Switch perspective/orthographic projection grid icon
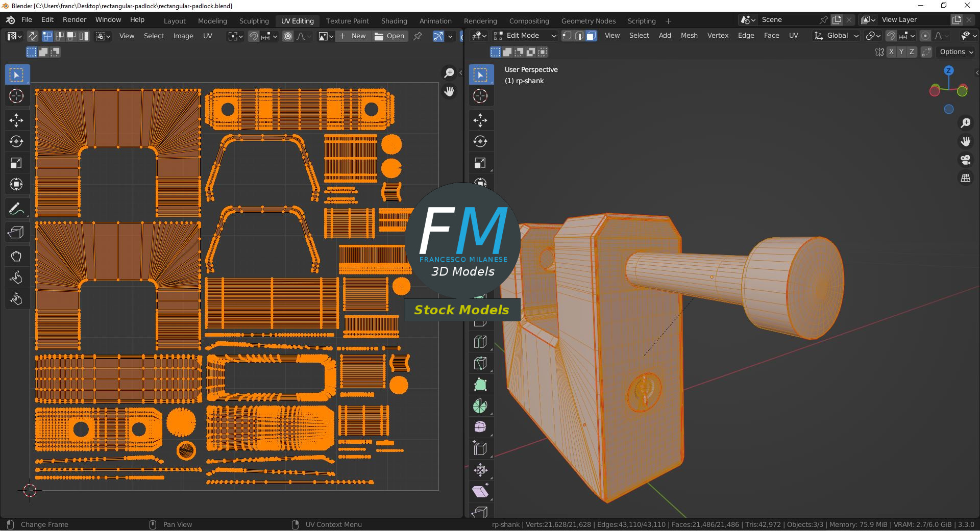The image size is (980, 531). [966, 178]
